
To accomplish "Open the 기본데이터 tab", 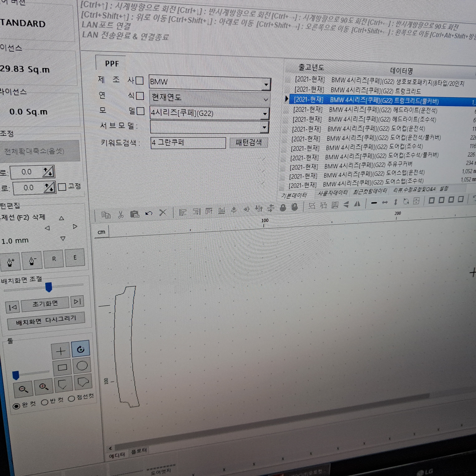I will [x=294, y=196].
